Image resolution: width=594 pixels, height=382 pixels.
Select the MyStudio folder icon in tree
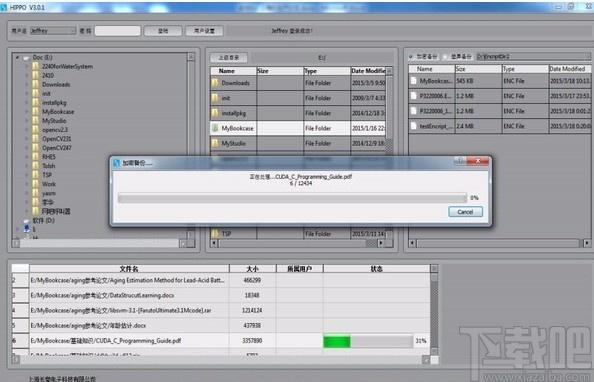point(36,121)
